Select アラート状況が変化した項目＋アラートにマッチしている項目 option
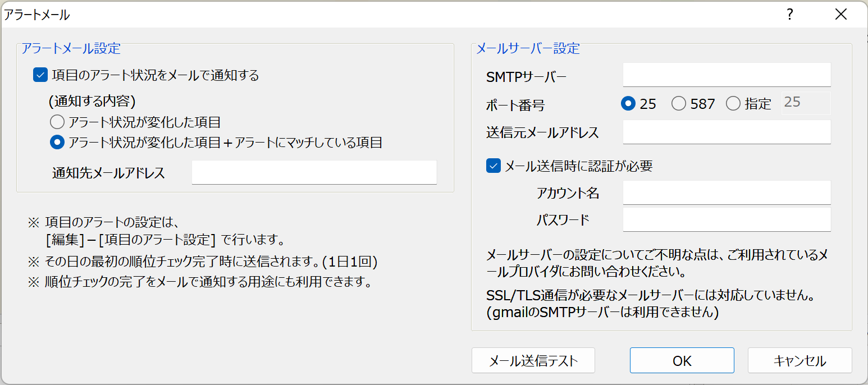 click(57, 143)
